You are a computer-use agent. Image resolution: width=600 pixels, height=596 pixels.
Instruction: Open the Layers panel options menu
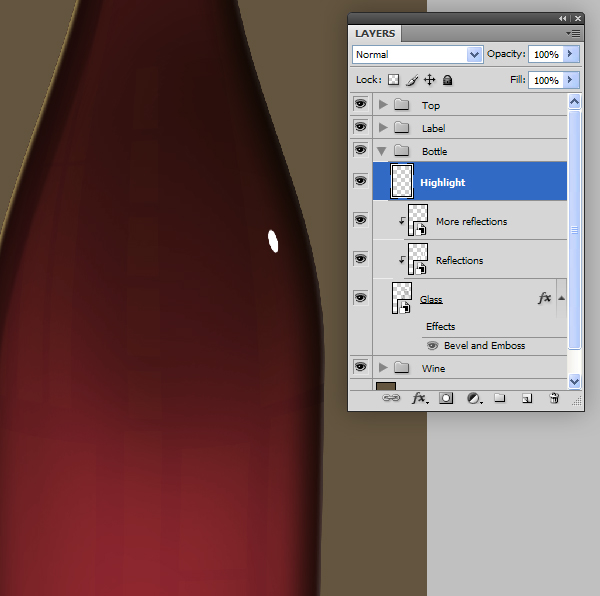[573, 34]
